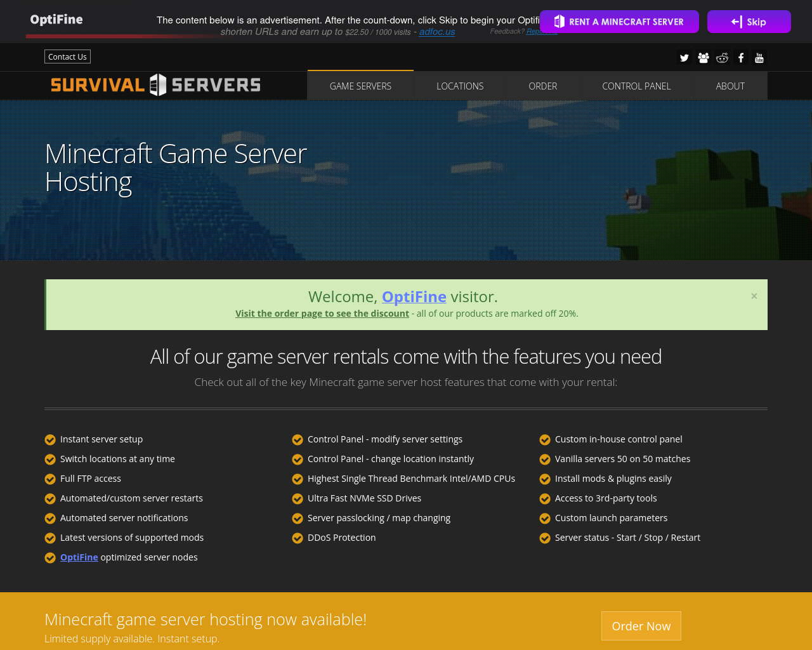Click "Install mods & plugins easily" text

click(x=613, y=479)
